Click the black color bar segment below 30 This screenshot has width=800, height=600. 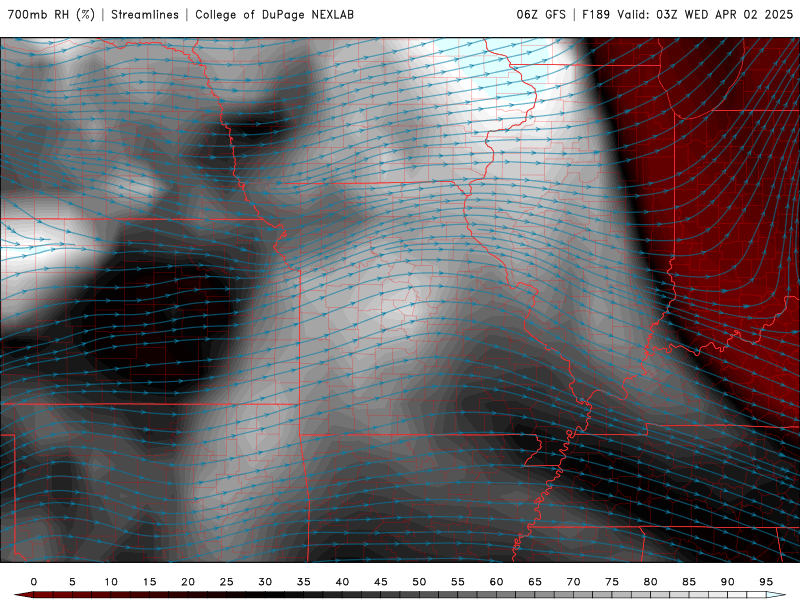(274, 595)
